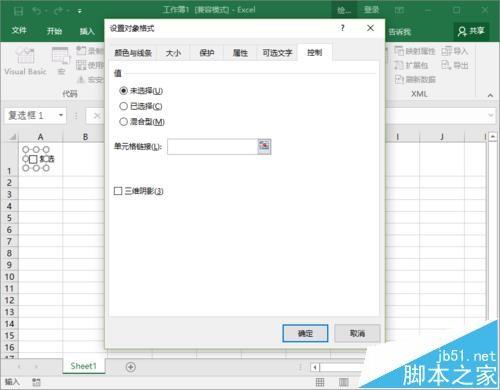Enable the 三维阴影 checkbox
The width and height of the screenshot is (500, 390).
click(x=118, y=191)
